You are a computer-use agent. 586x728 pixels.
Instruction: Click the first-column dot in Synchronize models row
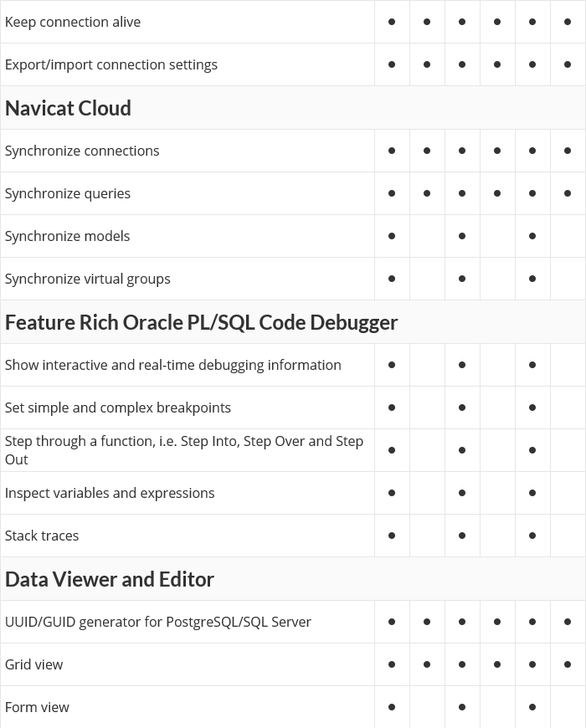point(392,236)
